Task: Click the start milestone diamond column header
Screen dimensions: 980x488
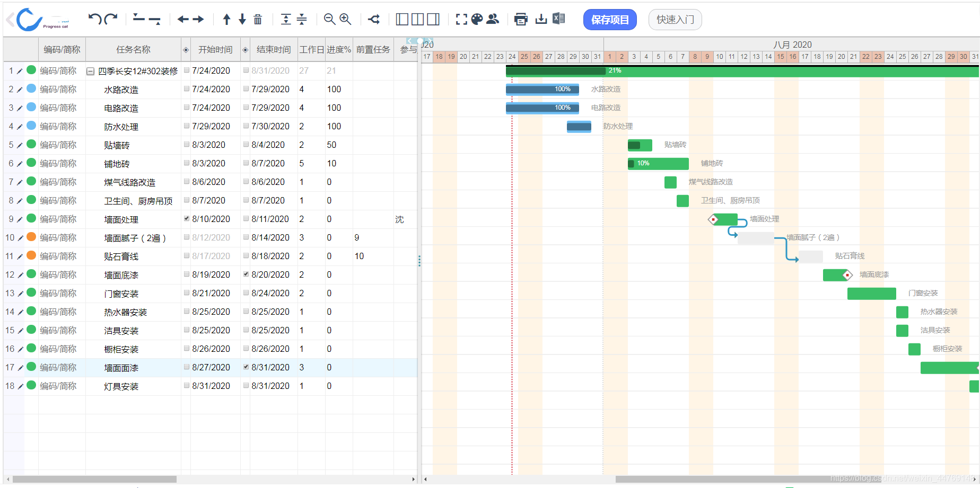Action: [186, 50]
